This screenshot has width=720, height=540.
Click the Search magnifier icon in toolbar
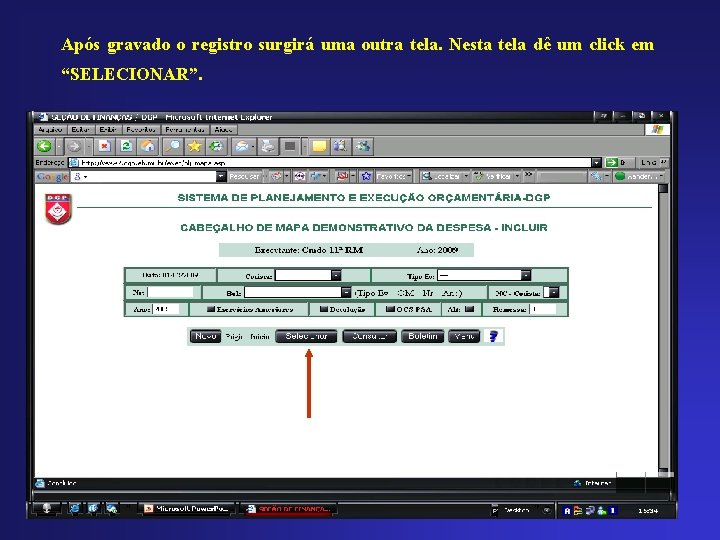[173, 146]
